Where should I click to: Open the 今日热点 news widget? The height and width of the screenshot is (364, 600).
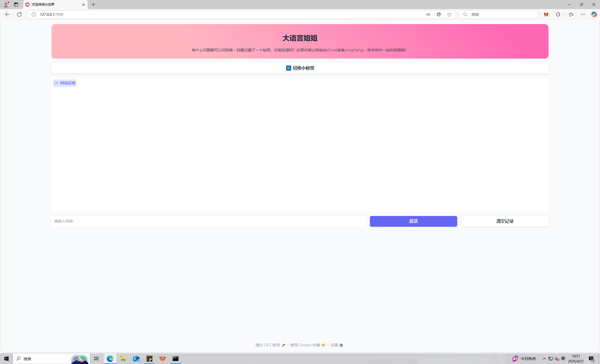[524, 359]
